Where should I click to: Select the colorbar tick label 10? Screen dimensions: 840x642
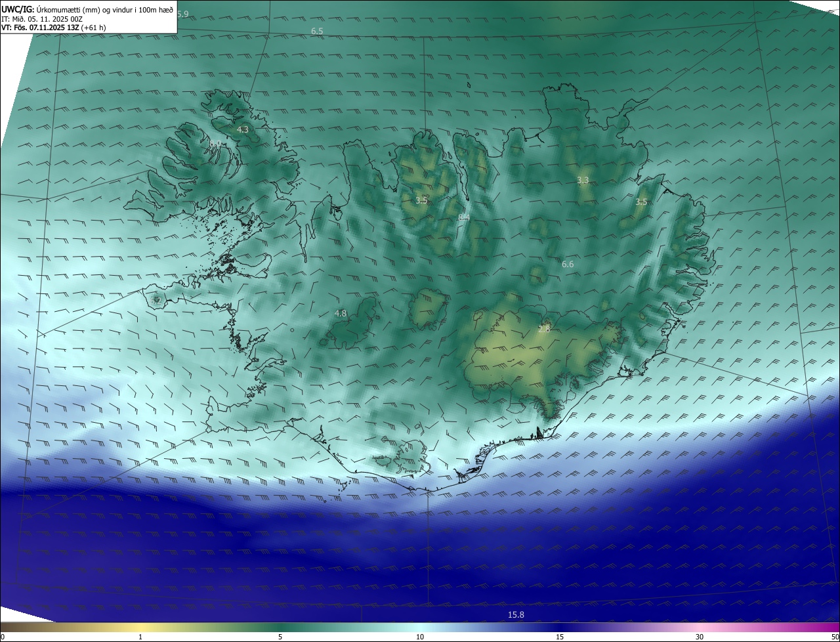coord(420,637)
